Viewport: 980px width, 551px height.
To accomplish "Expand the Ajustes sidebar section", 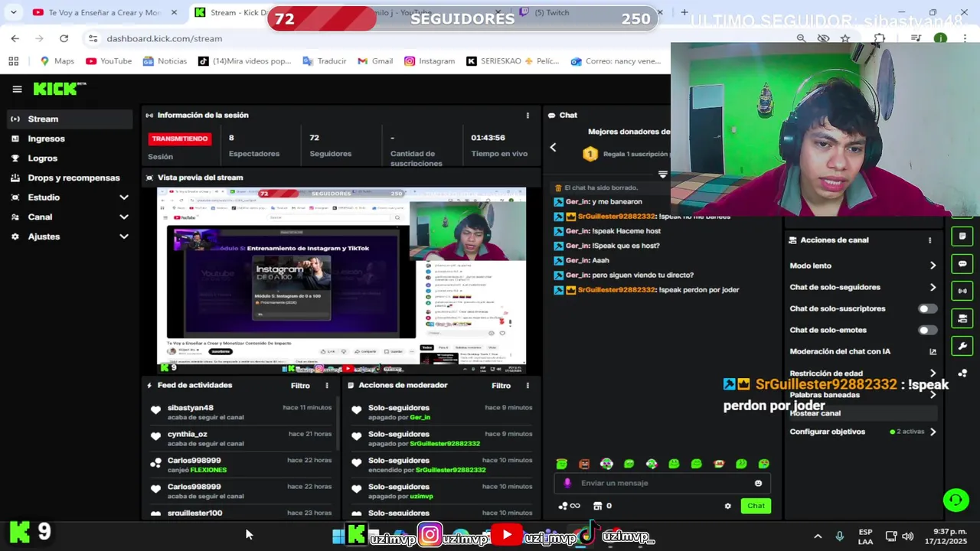I will pos(70,236).
